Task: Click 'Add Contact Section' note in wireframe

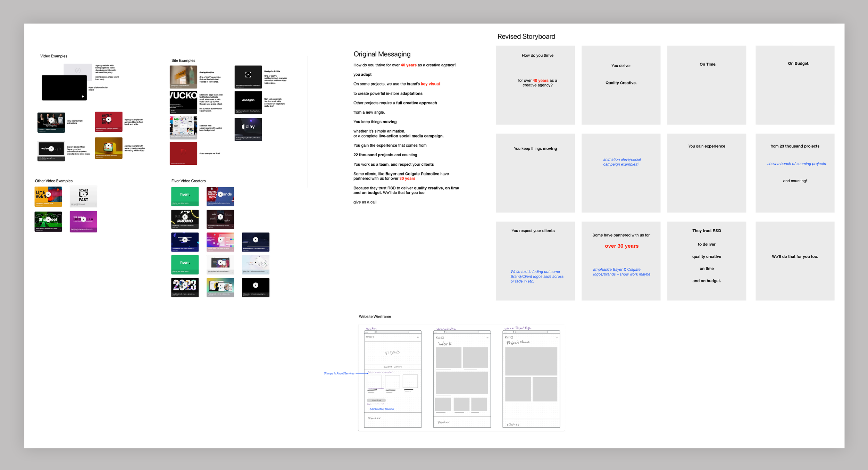Action: click(382, 409)
